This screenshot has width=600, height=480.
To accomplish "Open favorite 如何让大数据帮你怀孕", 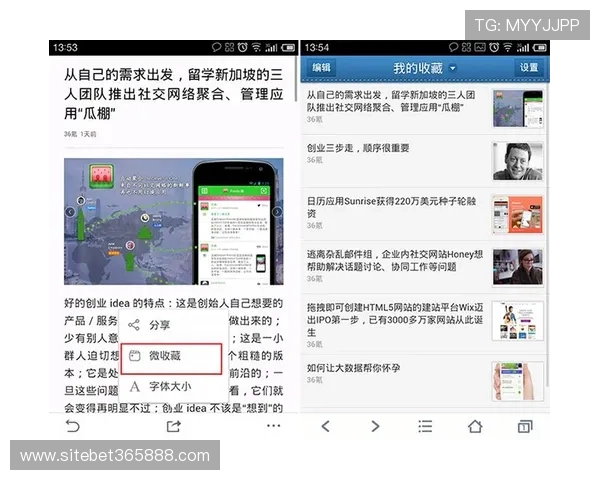I will tap(425, 381).
